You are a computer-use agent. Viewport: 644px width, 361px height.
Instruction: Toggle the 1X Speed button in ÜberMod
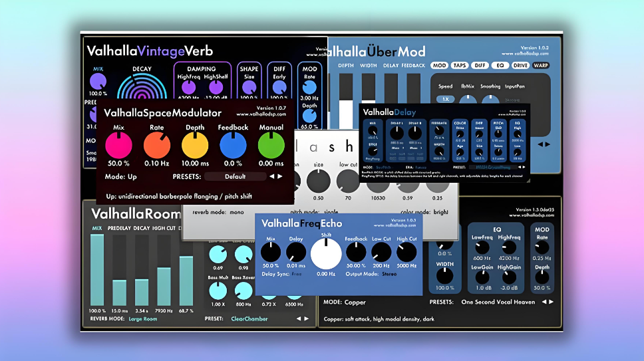pyautogui.click(x=446, y=99)
